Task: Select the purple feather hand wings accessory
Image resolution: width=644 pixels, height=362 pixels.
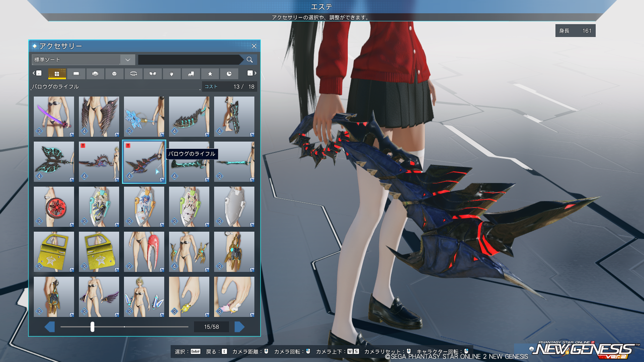Action: point(99,297)
